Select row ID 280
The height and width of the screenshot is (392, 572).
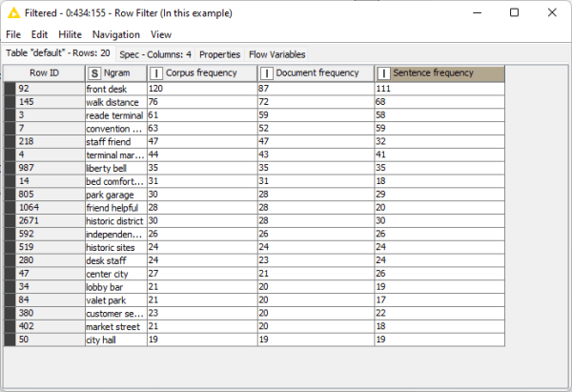pos(50,260)
